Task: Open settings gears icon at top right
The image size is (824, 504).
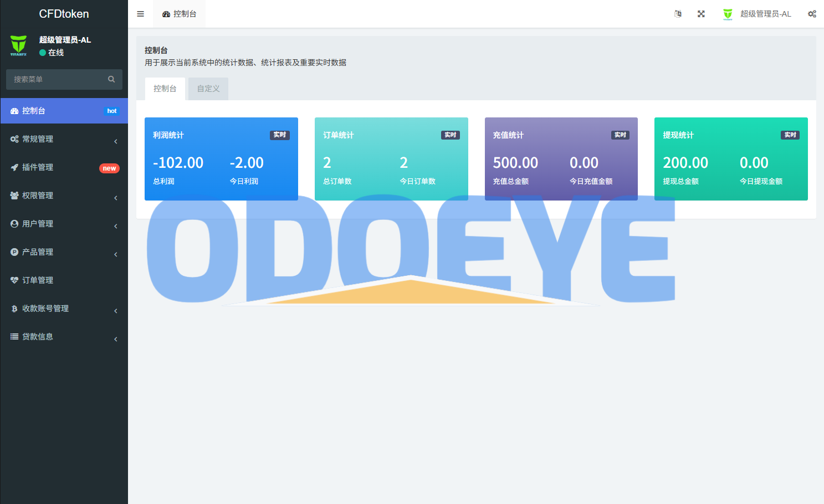Action: tap(812, 14)
